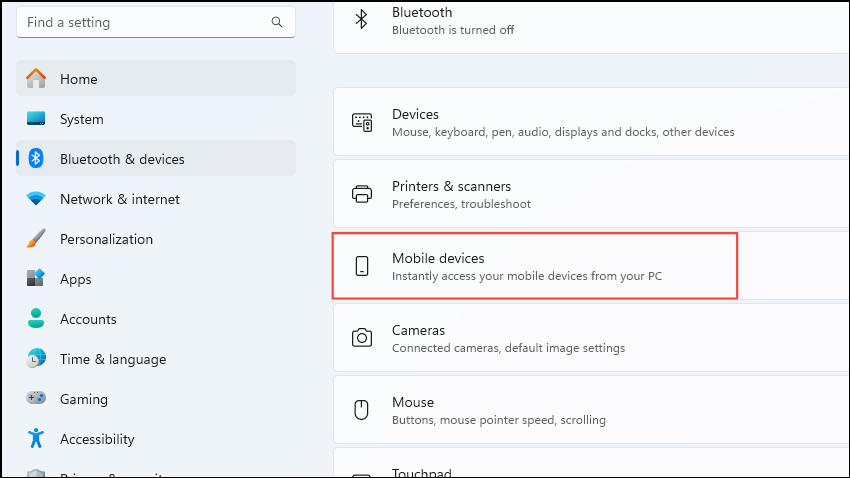Click the Apps sidebar icon
The image size is (850, 478).
pos(36,279)
